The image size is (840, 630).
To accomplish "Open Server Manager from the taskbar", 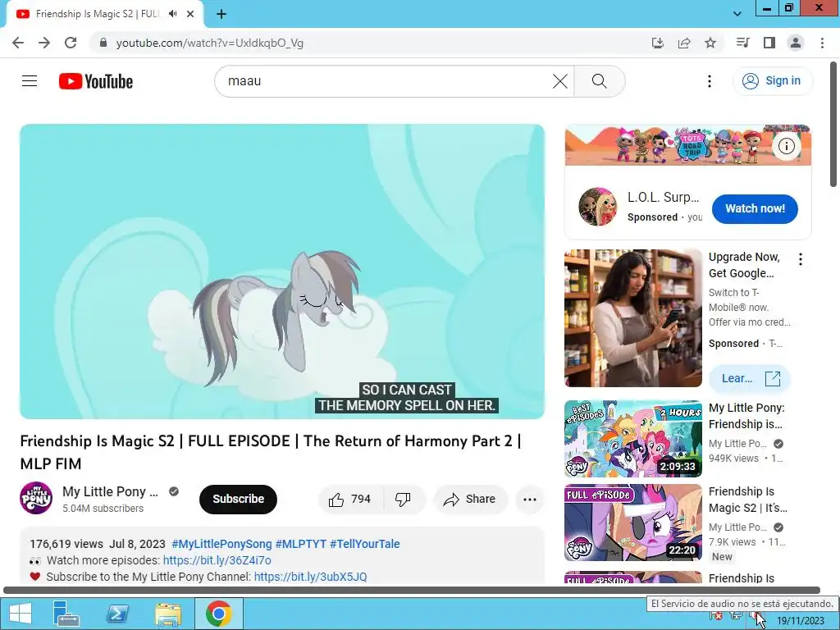I will (x=66, y=614).
